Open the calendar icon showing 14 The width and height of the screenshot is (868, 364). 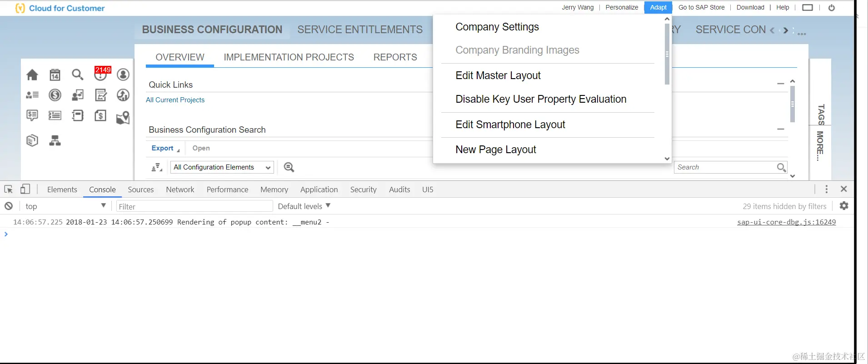pos(55,75)
